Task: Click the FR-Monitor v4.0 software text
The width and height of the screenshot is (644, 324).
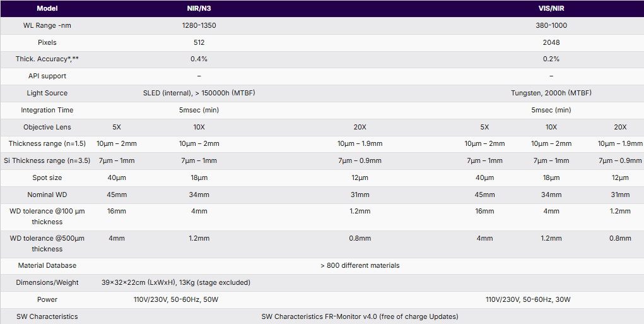Action: coord(360,316)
